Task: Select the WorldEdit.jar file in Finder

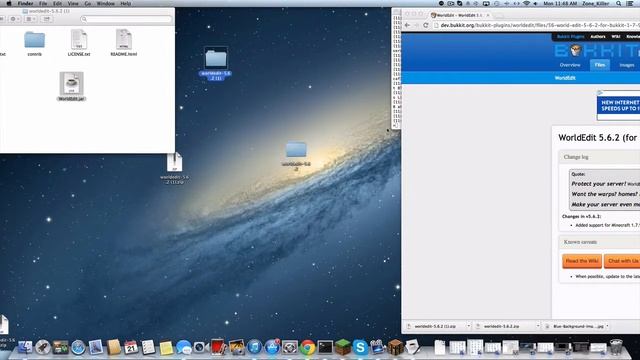Action: pos(71,86)
